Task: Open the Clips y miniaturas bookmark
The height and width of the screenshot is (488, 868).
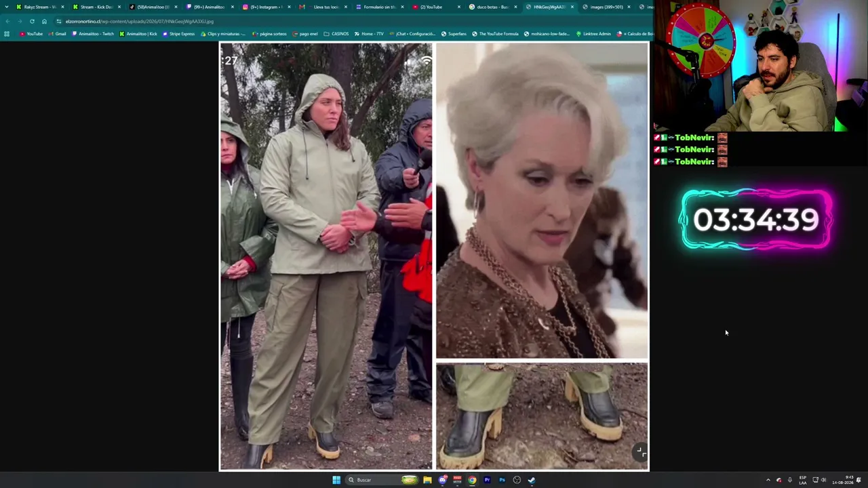Action: click(223, 34)
